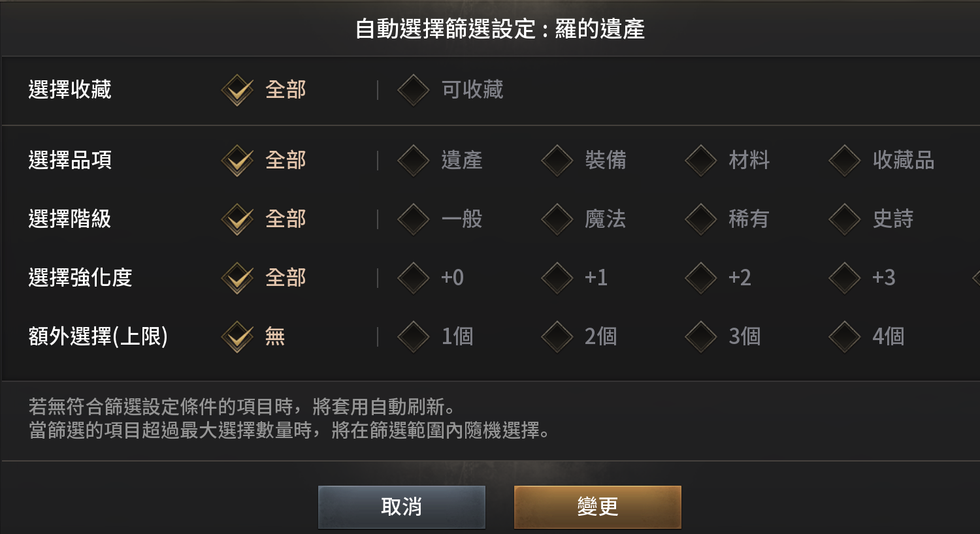Check the 可收藏 collection filter option

(414, 90)
